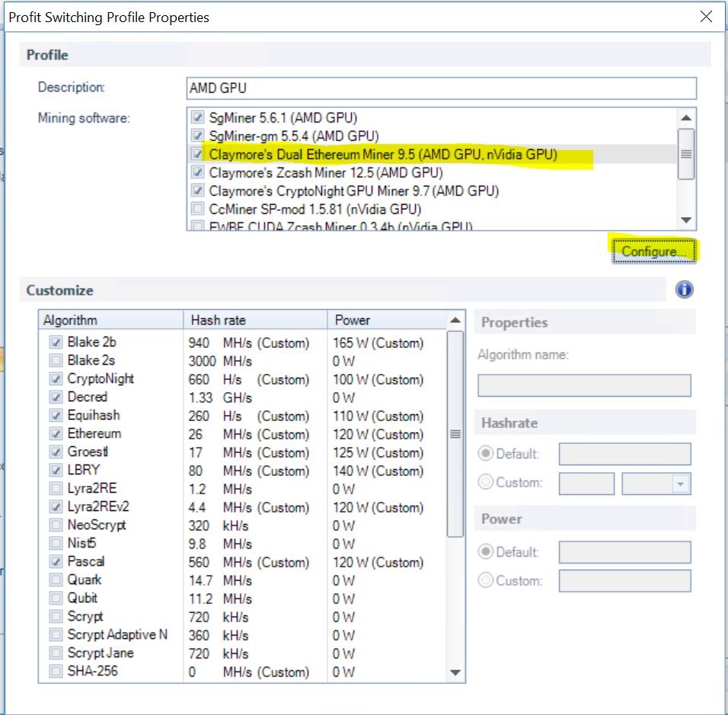Viewport: 728px width, 715px height.
Task: Toggle Claymore's Dual Ethereum Miner 9.5 checkbox
Action: tap(198, 154)
